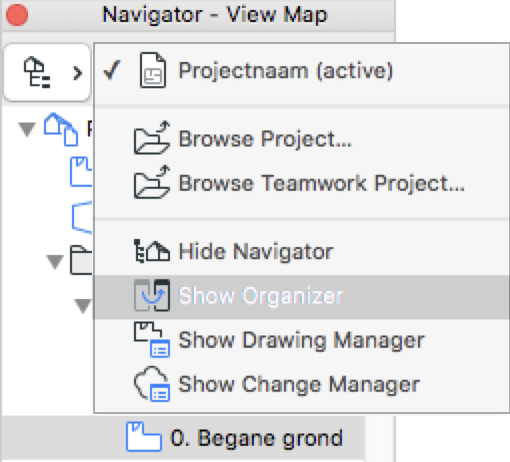
Task: Open Show Drawing Manager
Action: pyautogui.click(x=302, y=340)
